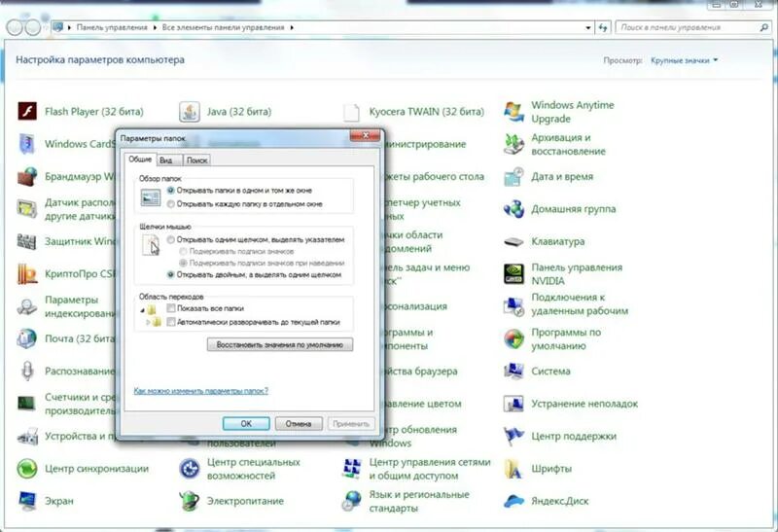Open the Система icon
The image size is (778, 532).
pyautogui.click(x=513, y=372)
